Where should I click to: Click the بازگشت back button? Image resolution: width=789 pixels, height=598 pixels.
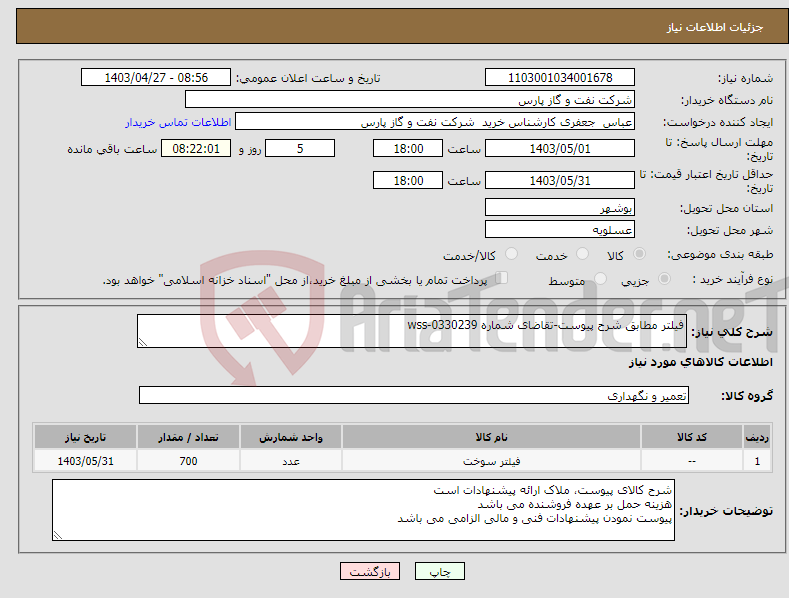pos(370,571)
